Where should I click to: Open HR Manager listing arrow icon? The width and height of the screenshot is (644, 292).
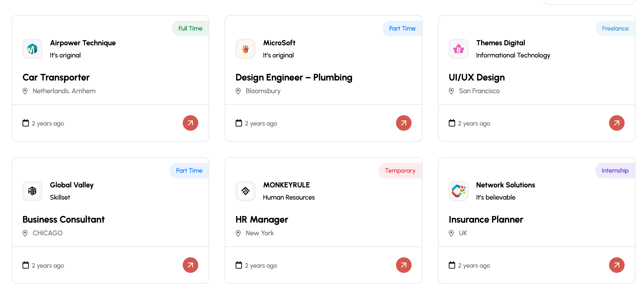[404, 265]
